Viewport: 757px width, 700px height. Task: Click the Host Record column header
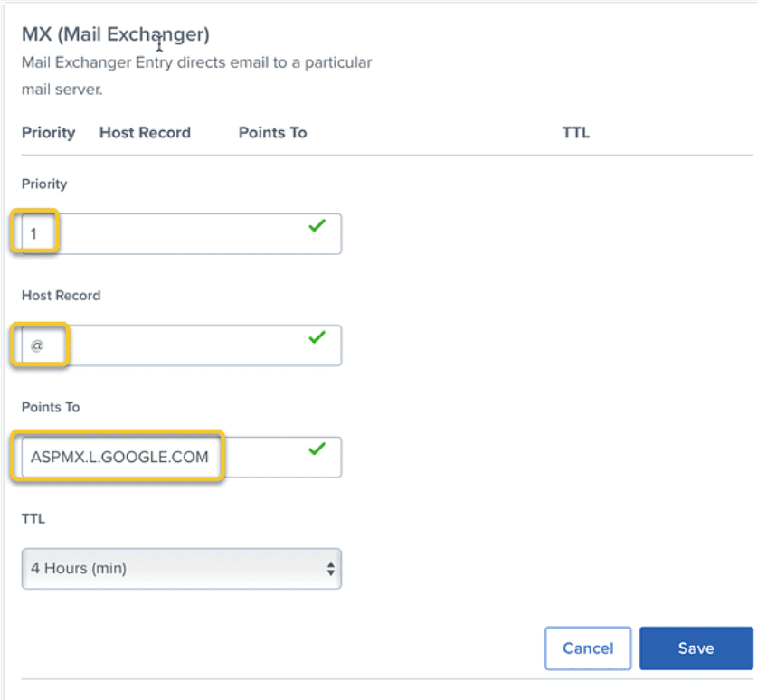pos(145,133)
